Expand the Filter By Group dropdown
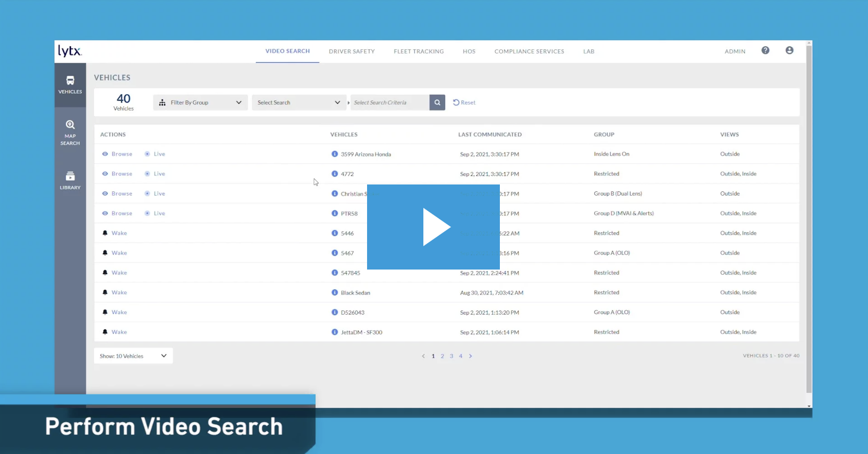 pos(200,103)
